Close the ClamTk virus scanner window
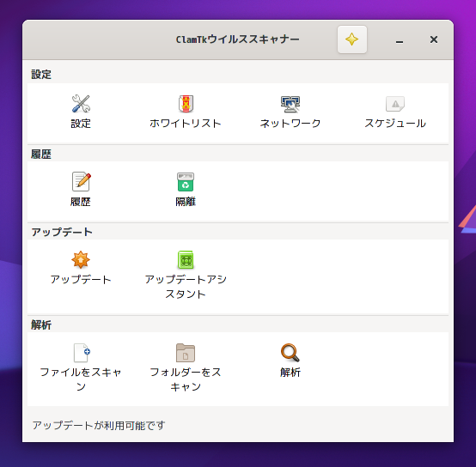Viewport: 476px width, 467px height. point(434,39)
